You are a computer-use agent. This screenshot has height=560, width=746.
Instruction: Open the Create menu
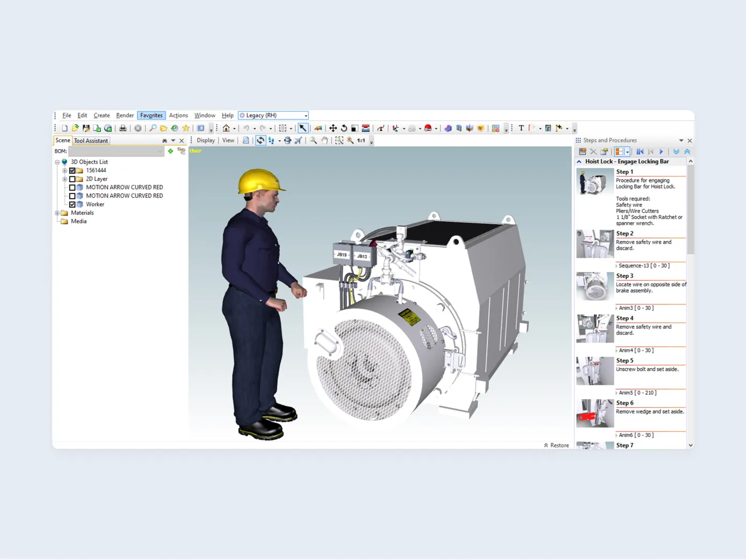(x=102, y=115)
